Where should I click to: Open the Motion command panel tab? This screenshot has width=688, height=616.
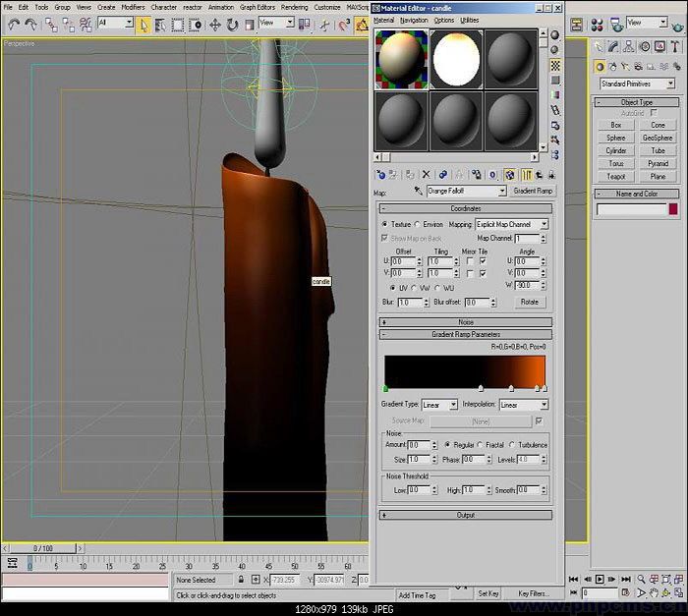645,46
